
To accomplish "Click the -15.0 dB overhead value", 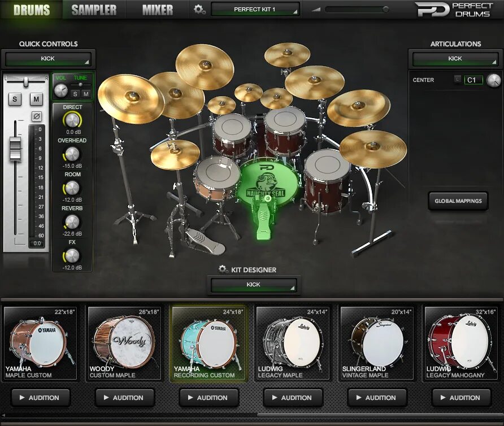I will pyautogui.click(x=72, y=166).
